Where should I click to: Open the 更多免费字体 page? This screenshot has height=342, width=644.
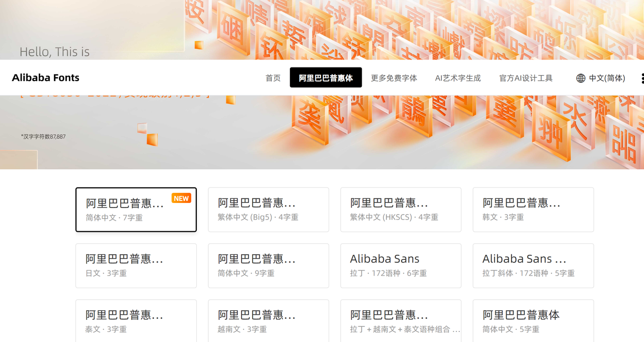pos(394,78)
